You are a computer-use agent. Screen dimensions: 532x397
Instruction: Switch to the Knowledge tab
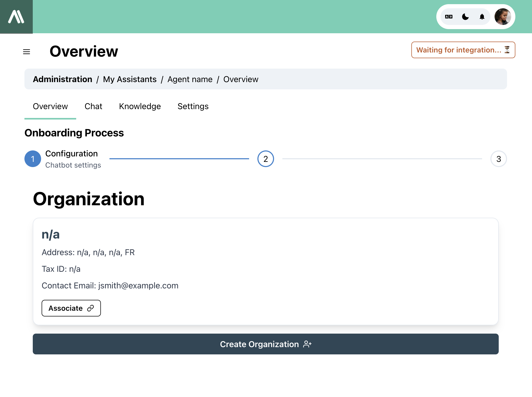[140, 106]
